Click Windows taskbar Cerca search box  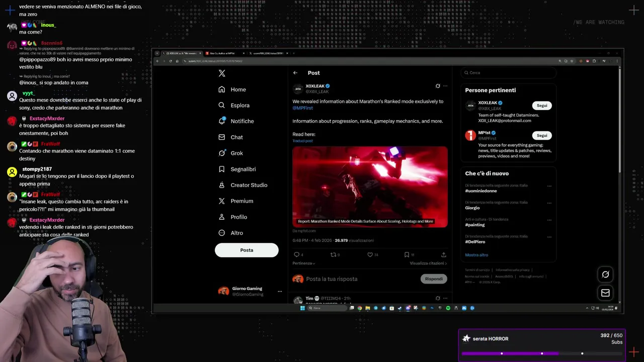tap(327, 308)
